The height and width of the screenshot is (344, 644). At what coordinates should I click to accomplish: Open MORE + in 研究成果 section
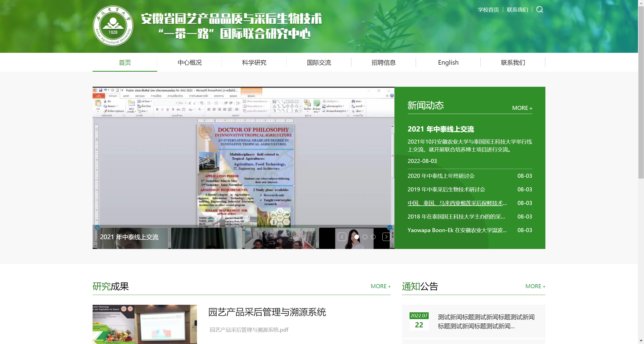pyautogui.click(x=380, y=286)
